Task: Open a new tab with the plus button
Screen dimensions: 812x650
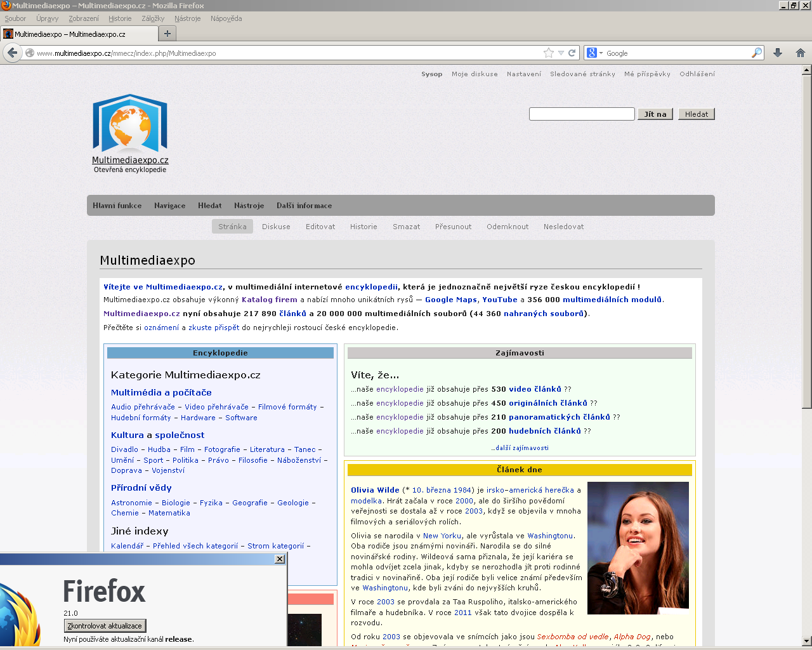Action: pos(167,34)
